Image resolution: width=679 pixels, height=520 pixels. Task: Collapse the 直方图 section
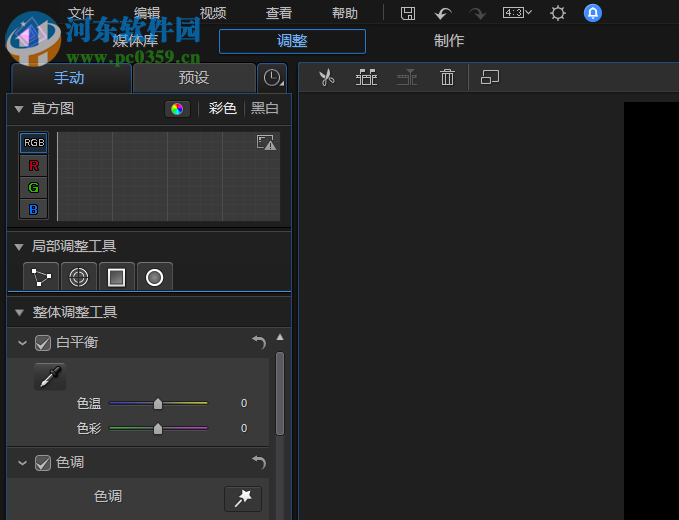tap(19, 109)
